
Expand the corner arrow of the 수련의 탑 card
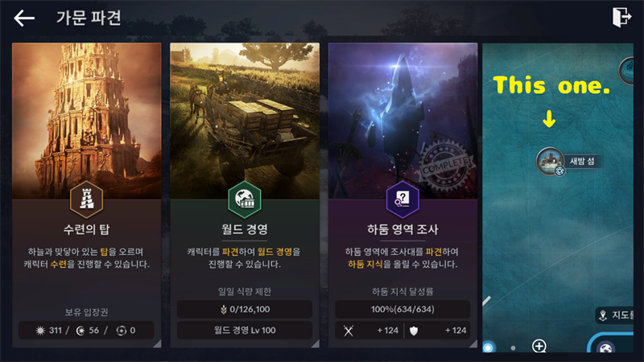[x=157, y=344]
